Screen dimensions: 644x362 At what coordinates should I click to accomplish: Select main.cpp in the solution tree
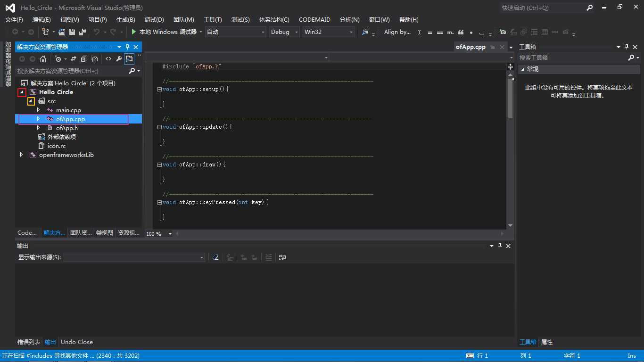point(68,110)
